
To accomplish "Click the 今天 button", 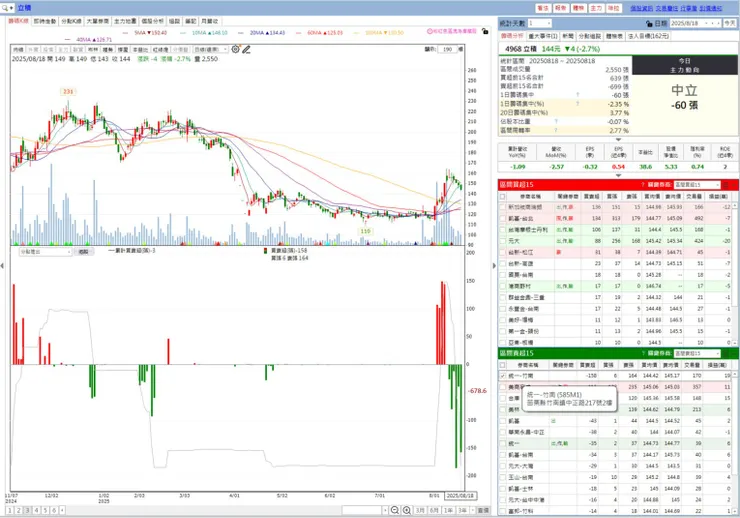I will (730, 23).
